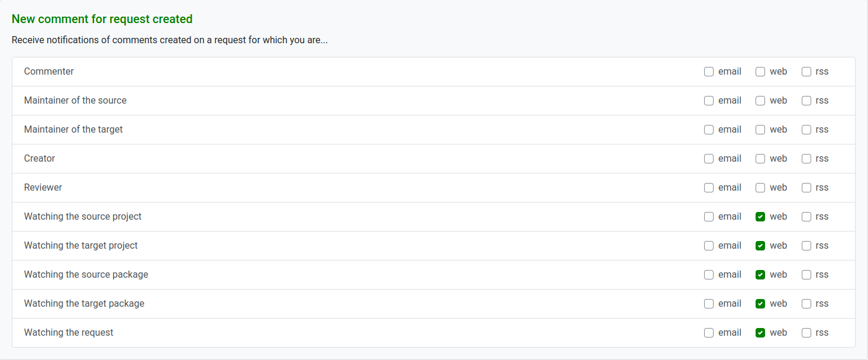Enable email for Maintainer of the target
The image size is (868, 360).
tap(709, 130)
